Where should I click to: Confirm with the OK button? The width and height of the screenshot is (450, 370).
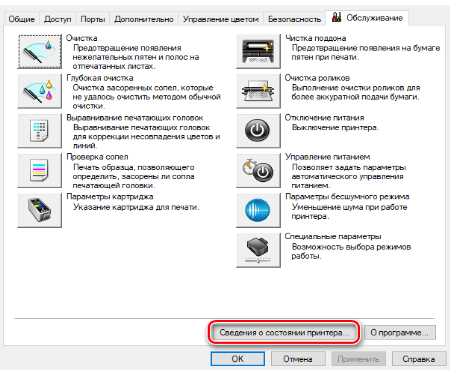click(x=238, y=359)
